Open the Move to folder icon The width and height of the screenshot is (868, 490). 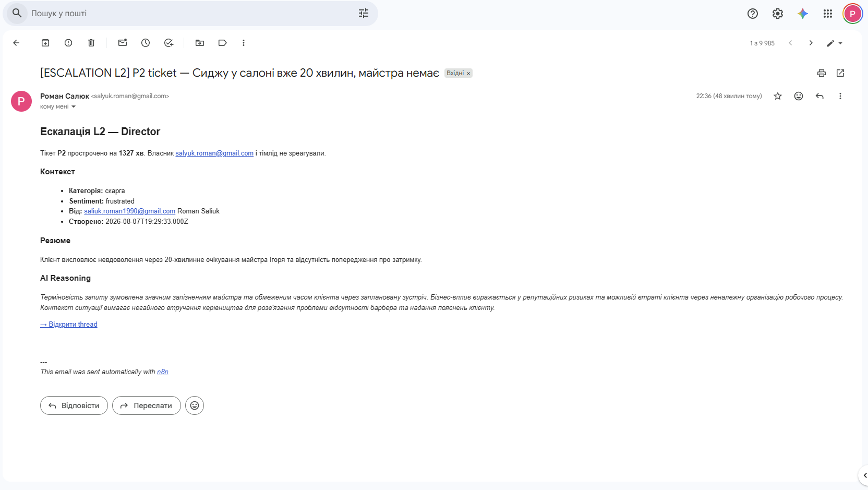click(x=200, y=43)
